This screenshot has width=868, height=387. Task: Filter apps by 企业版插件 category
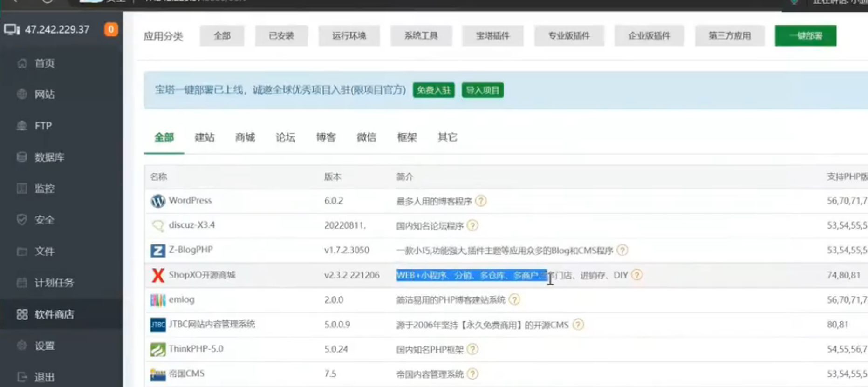pyautogui.click(x=649, y=36)
